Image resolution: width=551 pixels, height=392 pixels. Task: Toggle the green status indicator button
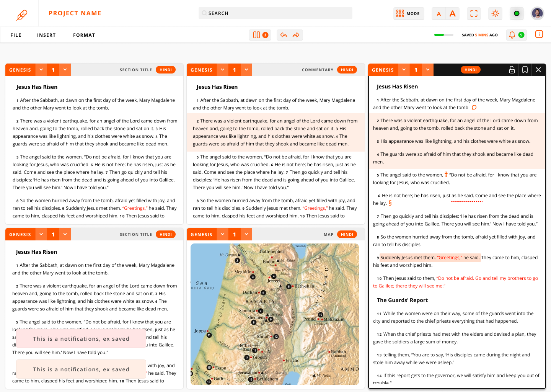coord(517,13)
